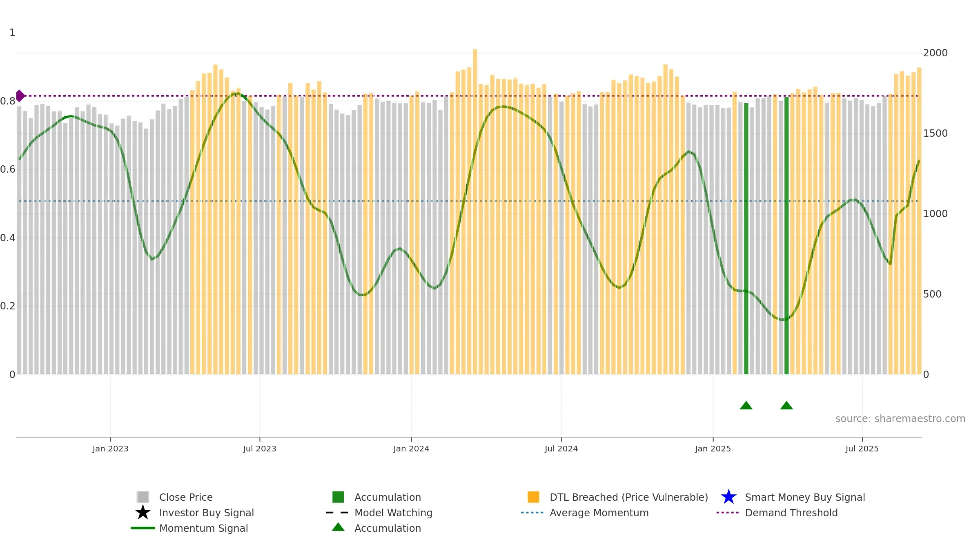Screen dimensions: 980x551
Task: Click the black Investor Buy Signal star icon
Action: (143, 513)
